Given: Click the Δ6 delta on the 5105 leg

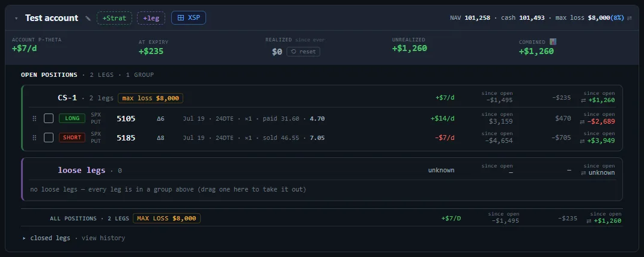Looking at the screenshot, I should tap(160, 119).
